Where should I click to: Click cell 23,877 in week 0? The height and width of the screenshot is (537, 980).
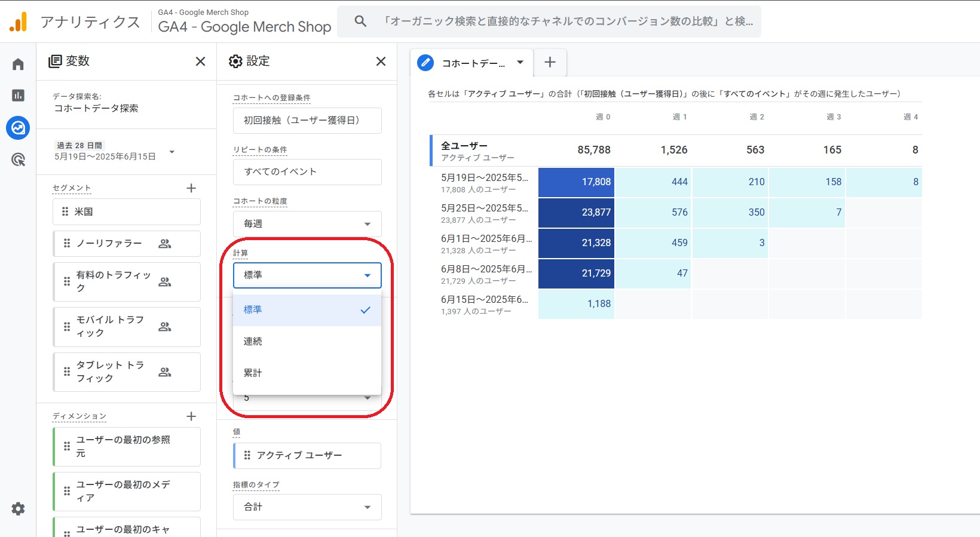tap(576, 213)
